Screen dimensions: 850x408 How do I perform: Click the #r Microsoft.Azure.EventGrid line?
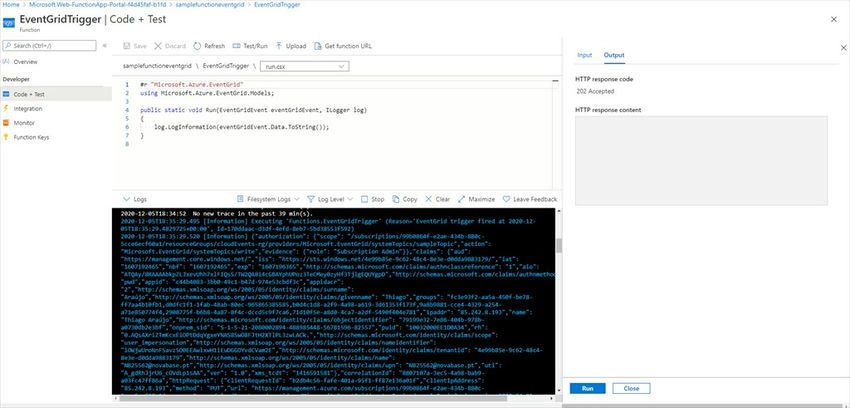pos(192,85)
